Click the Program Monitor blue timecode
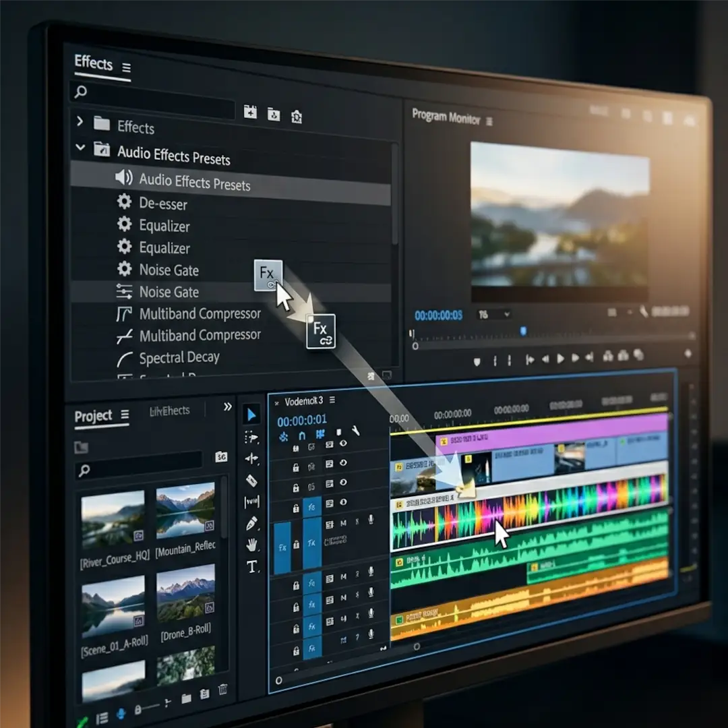This screenshot has width=728, height=728. (438, 315)
